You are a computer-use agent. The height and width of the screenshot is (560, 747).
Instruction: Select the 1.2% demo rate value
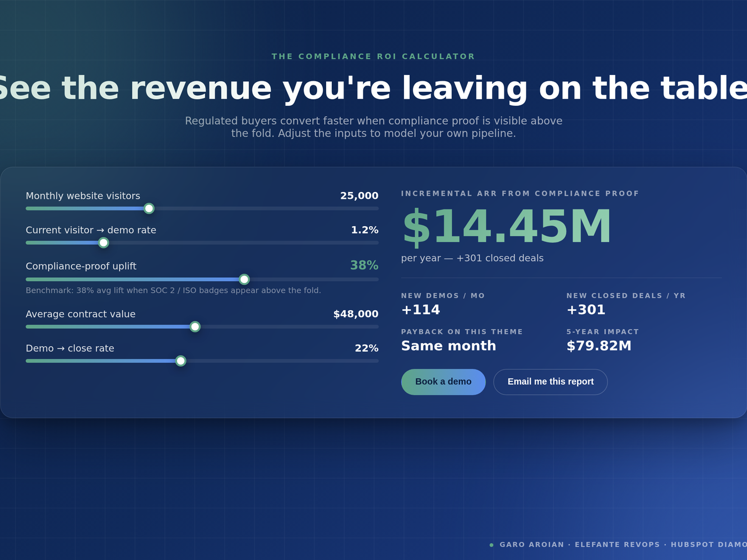point(365,230)
